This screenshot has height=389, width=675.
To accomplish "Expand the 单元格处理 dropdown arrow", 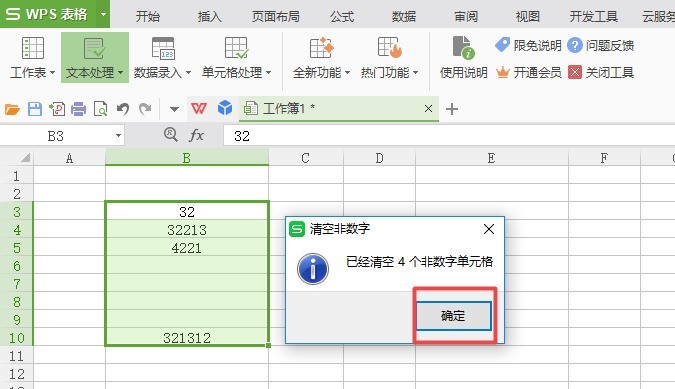I will tap(269, 73).
